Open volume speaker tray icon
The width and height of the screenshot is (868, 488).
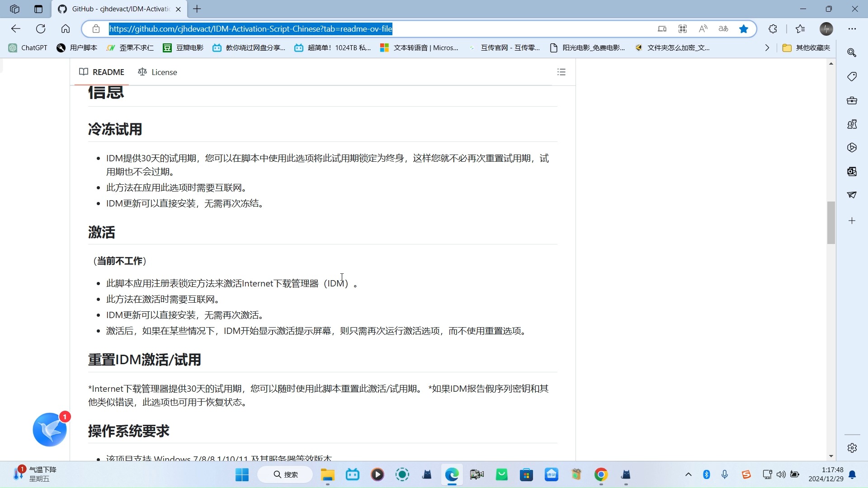tap(781, 474)
